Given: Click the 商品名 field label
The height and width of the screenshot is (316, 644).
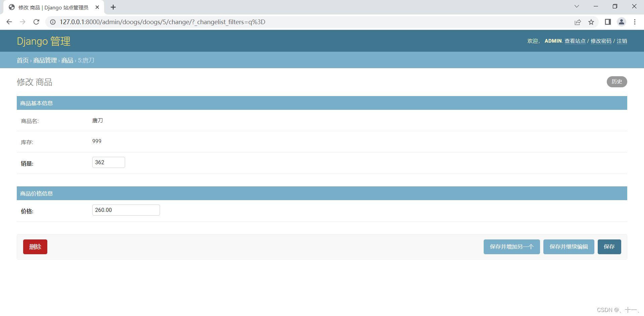Looking at the screenshot, I should pyautogui.click(x=30, y=121).
